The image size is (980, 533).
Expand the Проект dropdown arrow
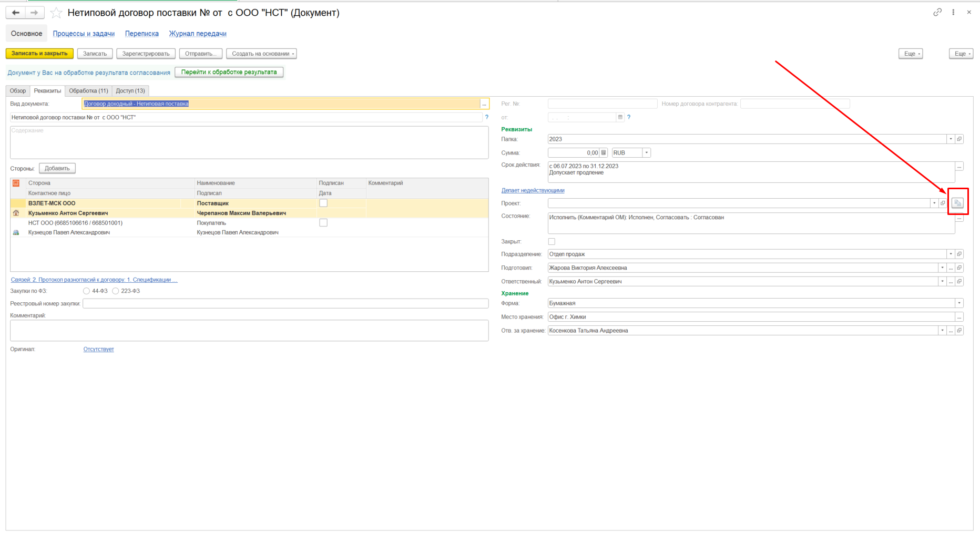point(934,203)
